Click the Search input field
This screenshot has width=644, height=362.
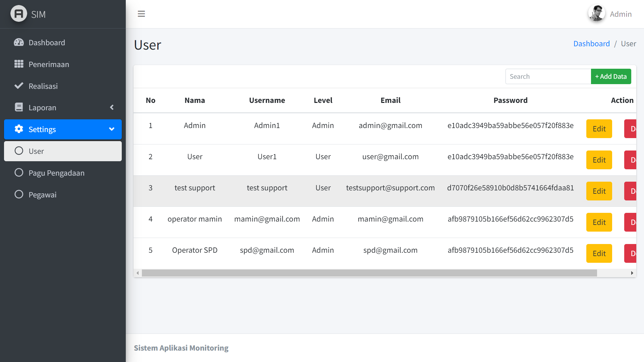[548, 76]
